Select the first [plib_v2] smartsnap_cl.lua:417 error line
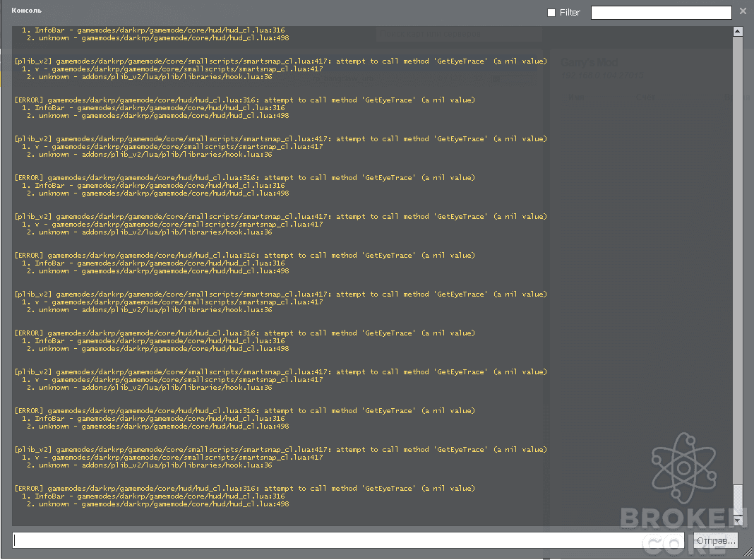Image resolution: width=754 pixels, height=560 pixels. [x=281, y=61]
